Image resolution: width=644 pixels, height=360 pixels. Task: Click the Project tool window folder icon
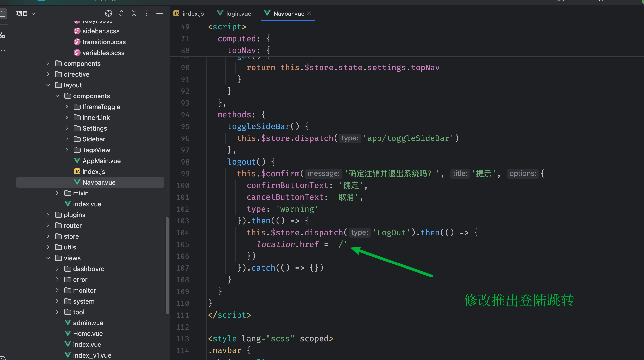point(3,14)
